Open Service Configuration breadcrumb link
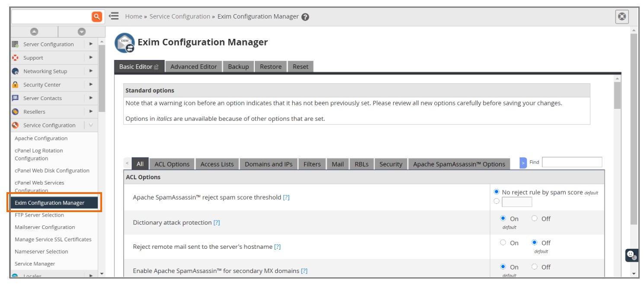The height and width of the screenshot is (295, 644). click(x=180, y=16)
